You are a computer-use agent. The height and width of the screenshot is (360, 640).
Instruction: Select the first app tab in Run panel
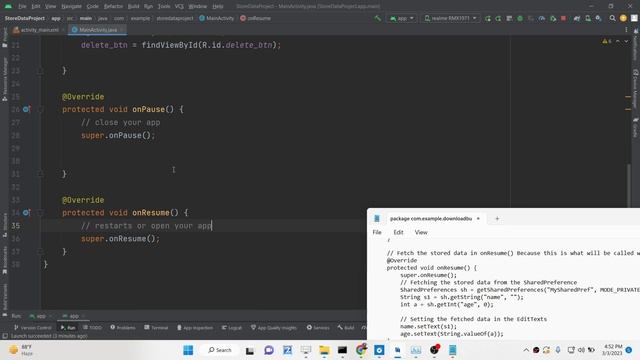point(41,316)
